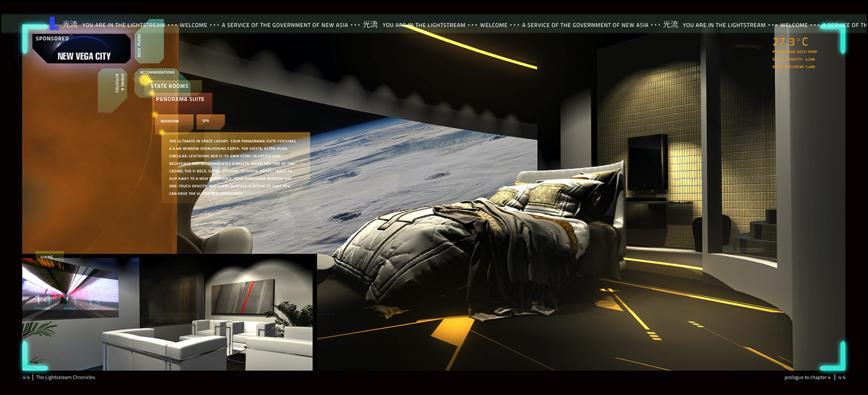
Task: Click the blue Lightstream logo icon
Action: coord(54,24)
